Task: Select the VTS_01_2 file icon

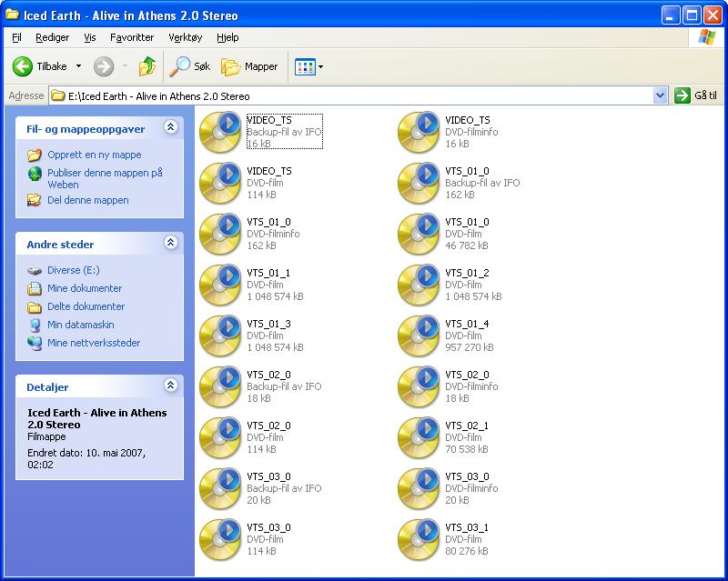Action: coord(419,285)
